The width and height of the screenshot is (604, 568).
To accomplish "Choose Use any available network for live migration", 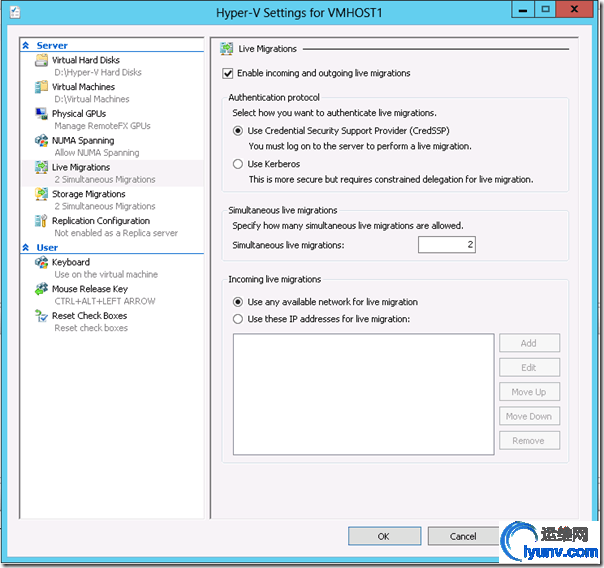I will (238, 302).
